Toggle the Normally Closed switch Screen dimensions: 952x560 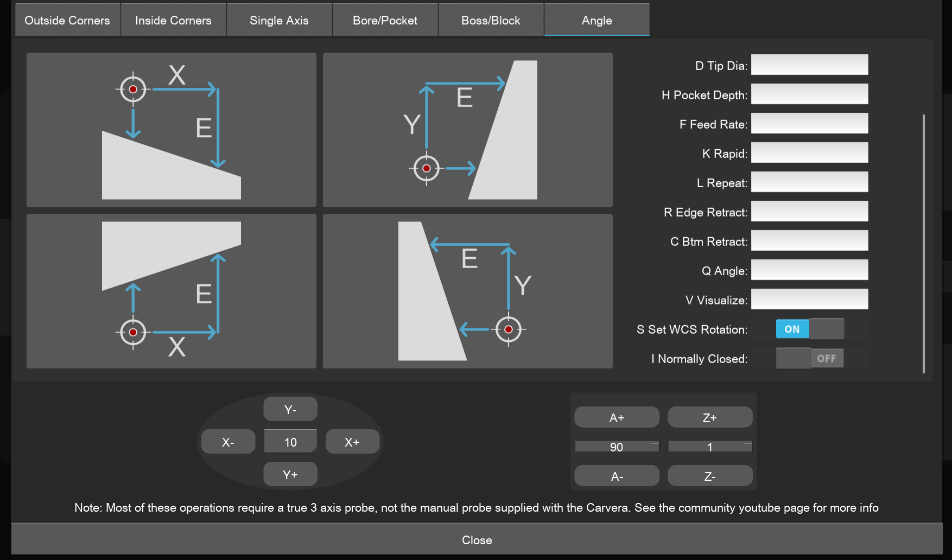click(809, 358)
